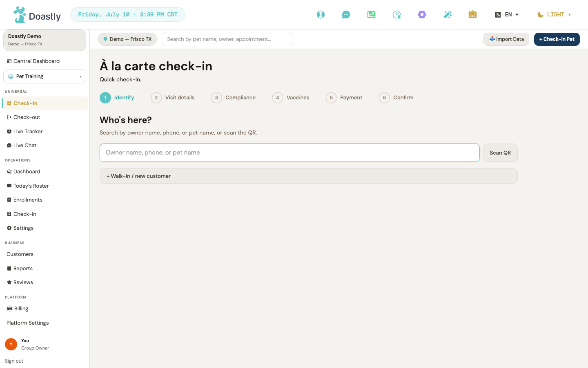Open the Doastly Demo organization switcher
This screenshot has height=368, width=588.
(45, 40)
